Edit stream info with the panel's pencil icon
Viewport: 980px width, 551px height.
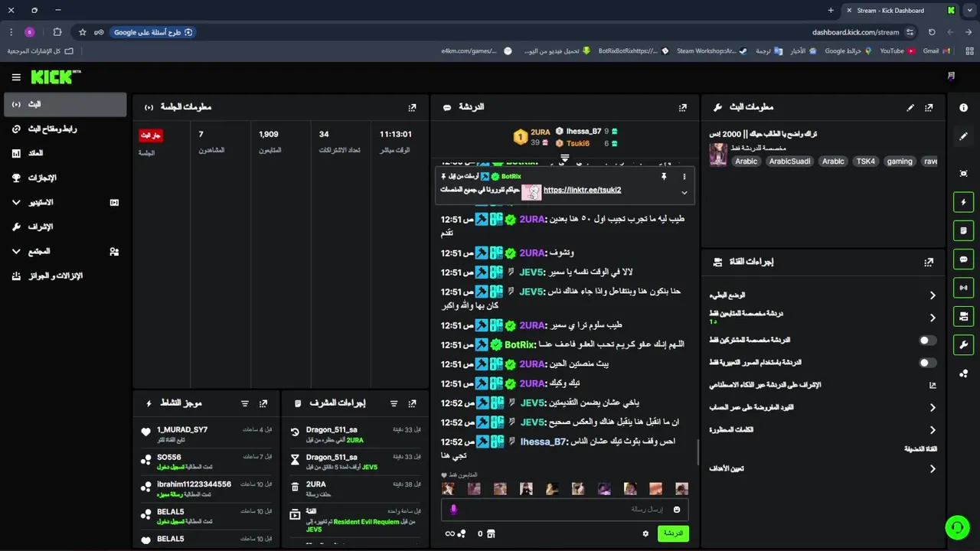tap(910, 108)
